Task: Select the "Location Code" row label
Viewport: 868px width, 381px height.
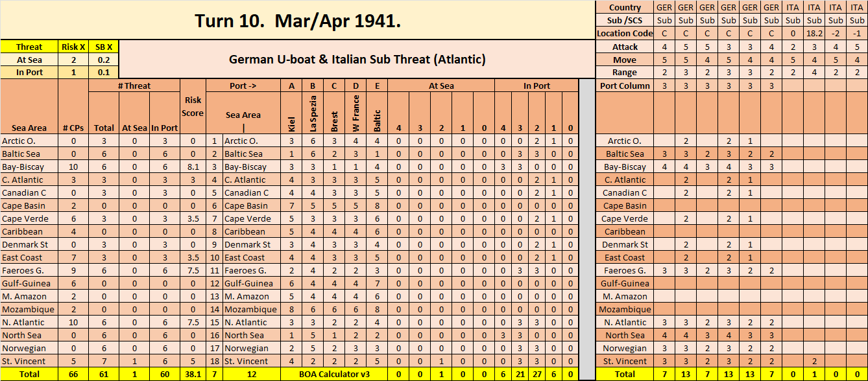Action: [x=625, y=34]
